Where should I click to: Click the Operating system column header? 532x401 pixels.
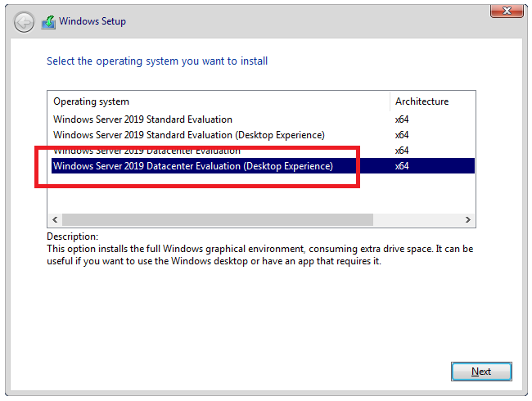pos(92,101)
